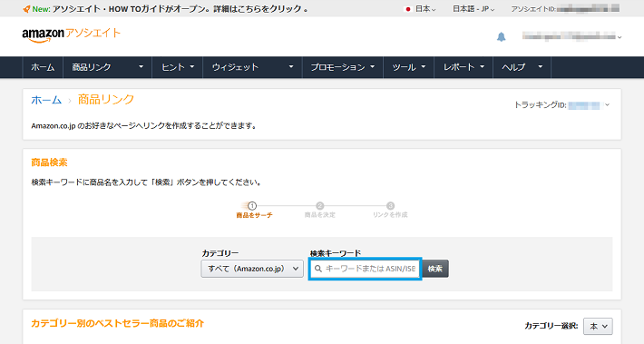This screenshot has height=344, width=644.
Task: Click the 検索 button
Action: point(435,269)
